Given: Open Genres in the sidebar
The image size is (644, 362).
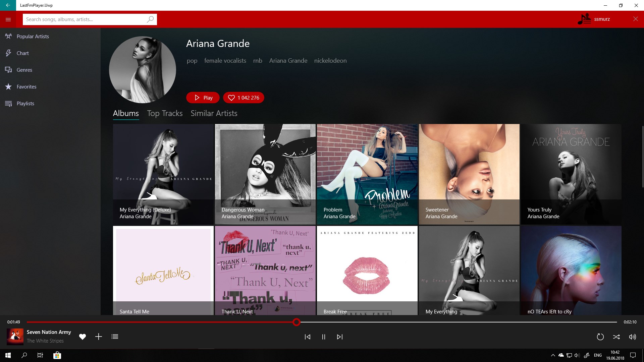Looking at the screenshot, I should pyautogui.click(x=24, y=70).
